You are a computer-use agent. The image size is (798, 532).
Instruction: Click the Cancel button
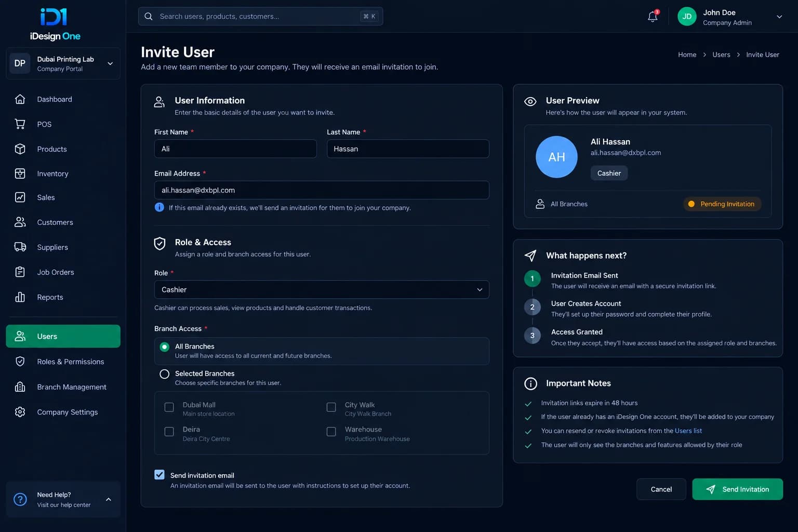click(x=661, y=489)
